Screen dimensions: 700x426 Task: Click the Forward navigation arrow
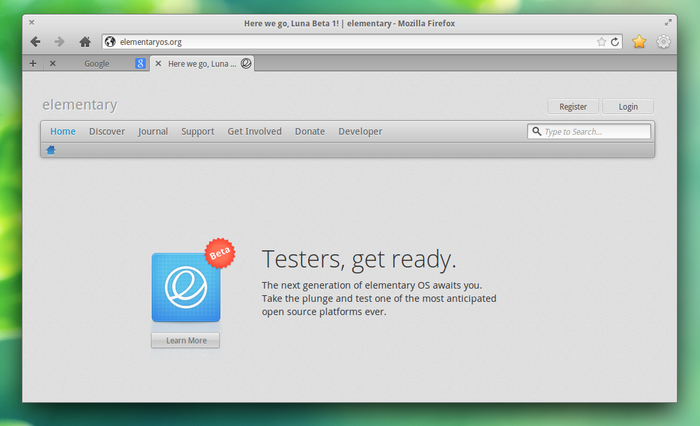59,42
